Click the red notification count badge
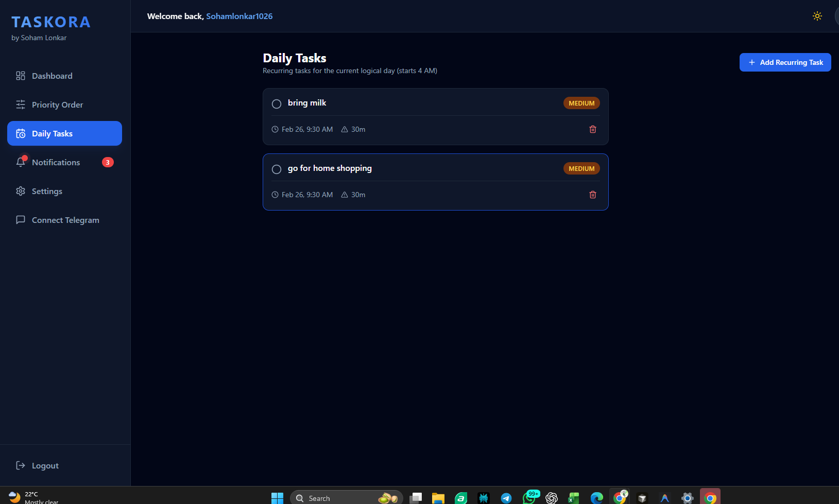The height and width of the screenshot is (504, 839). [107, 162]
